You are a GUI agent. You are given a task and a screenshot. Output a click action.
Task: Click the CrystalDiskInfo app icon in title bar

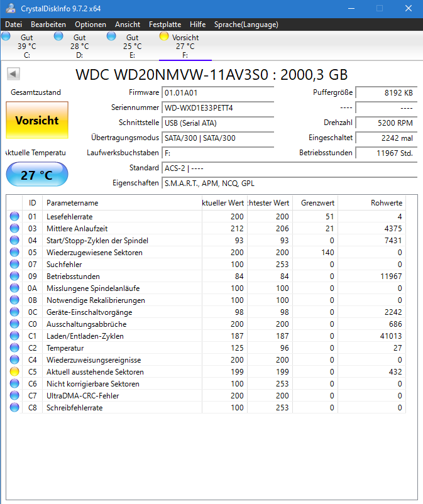tap(11, 8)
